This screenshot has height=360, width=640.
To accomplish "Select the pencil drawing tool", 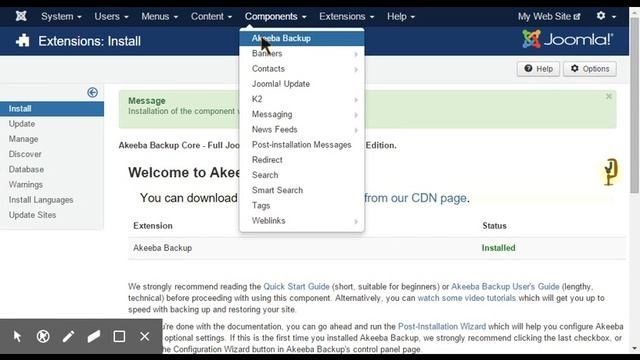I will pos(68,336).
